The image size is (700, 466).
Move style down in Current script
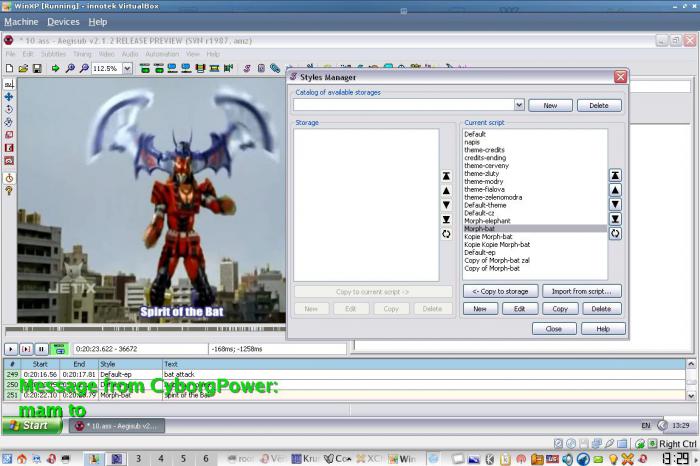615,204
